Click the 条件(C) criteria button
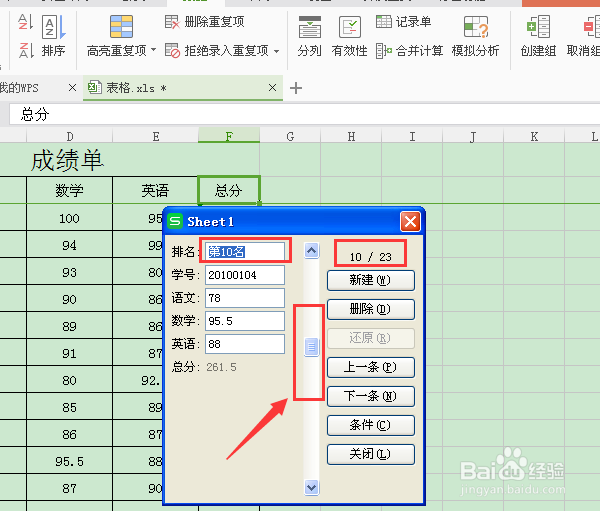This screenshot has width=600, height=511. pyautogui.click(x=370, y=425)
